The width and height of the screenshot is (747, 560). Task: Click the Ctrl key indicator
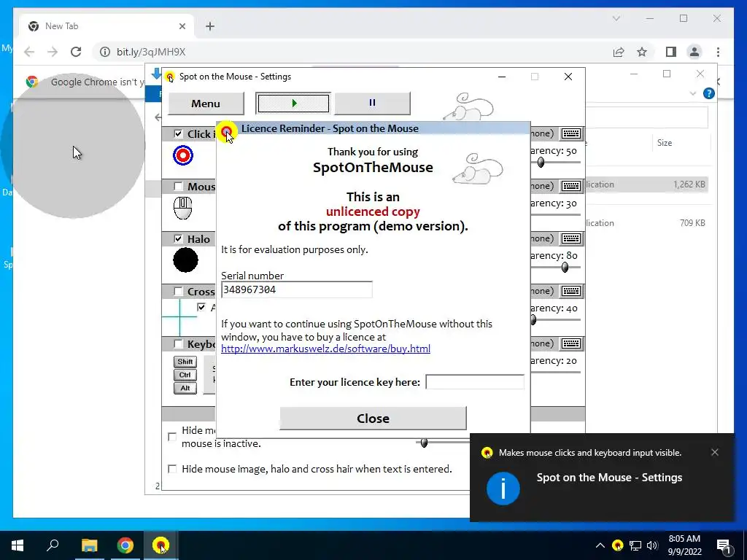[x=185, y=375]
